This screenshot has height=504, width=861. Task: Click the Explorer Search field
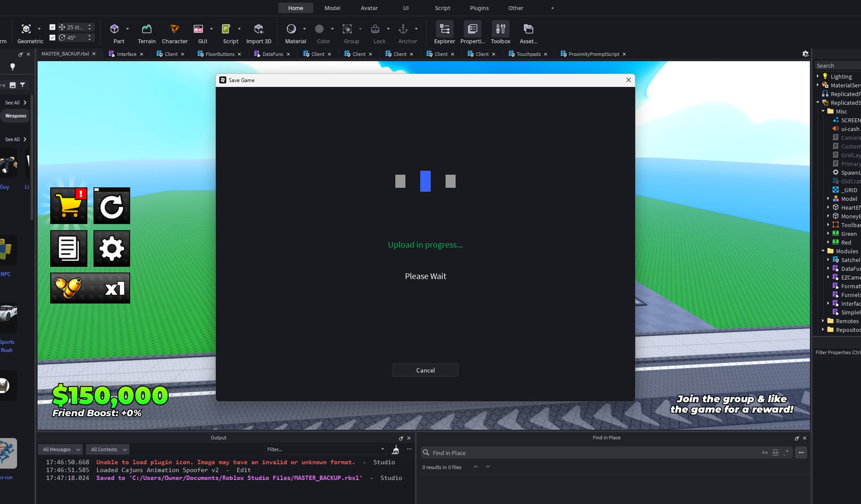837,65
